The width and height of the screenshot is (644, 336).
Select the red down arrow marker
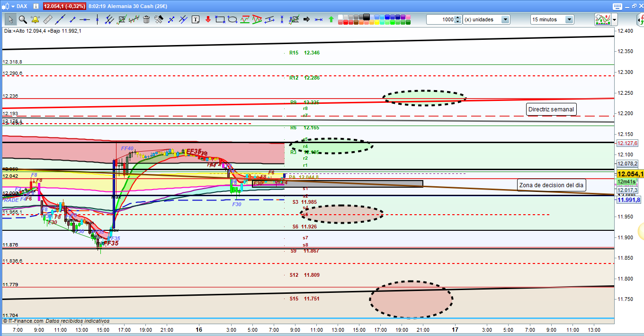[207, 19]
